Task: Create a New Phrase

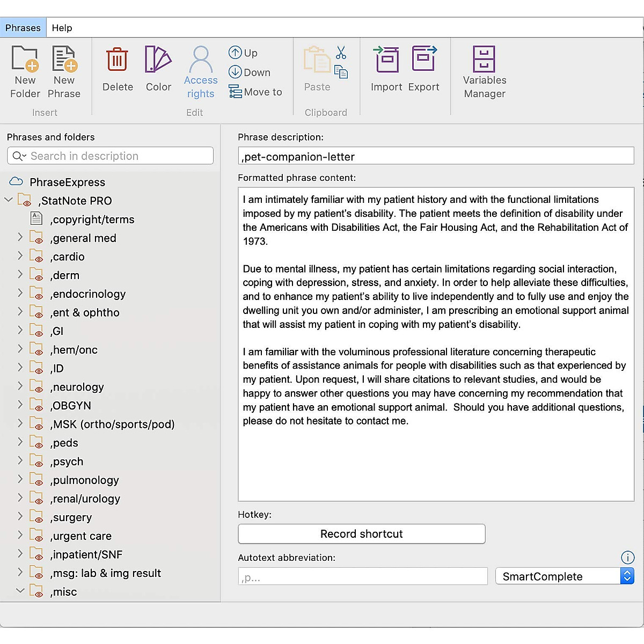Action: 64,71
